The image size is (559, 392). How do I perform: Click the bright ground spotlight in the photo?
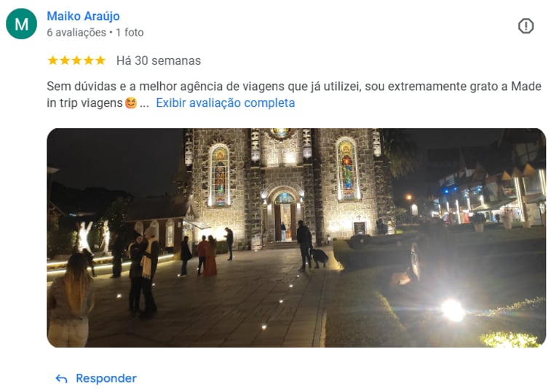(453, 310)
